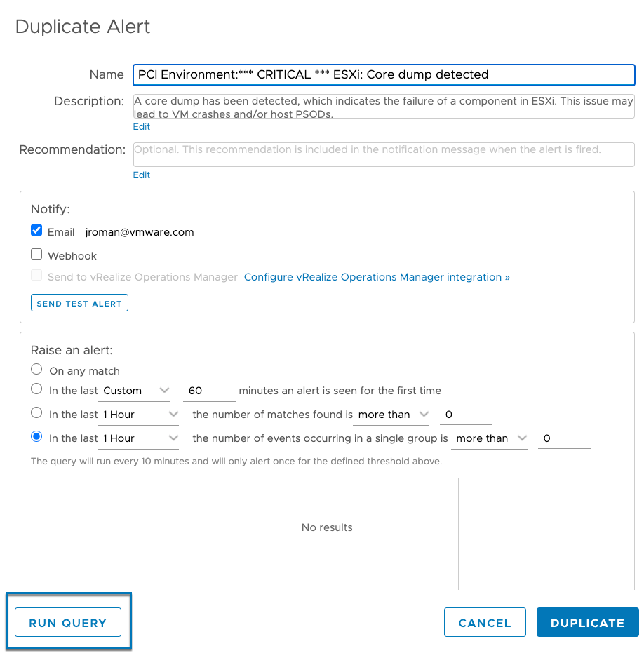Viewport: 644px width, 653px height.
Task: Edit the Description text
Action: pos(142,127)
